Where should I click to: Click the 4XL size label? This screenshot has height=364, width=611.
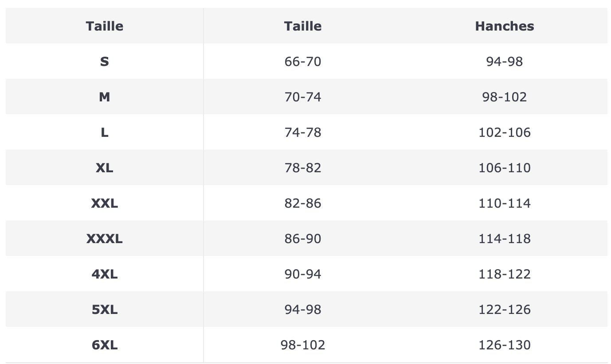(x=104, y=274)
